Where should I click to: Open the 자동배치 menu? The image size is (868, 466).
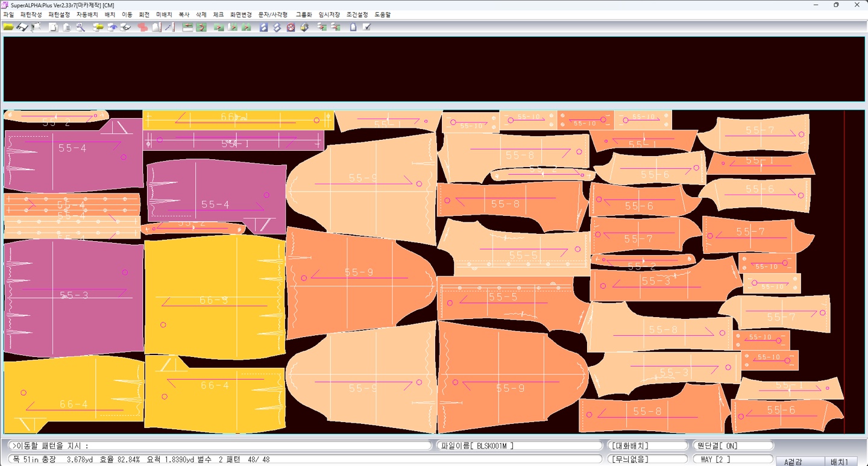coord(87,14)
